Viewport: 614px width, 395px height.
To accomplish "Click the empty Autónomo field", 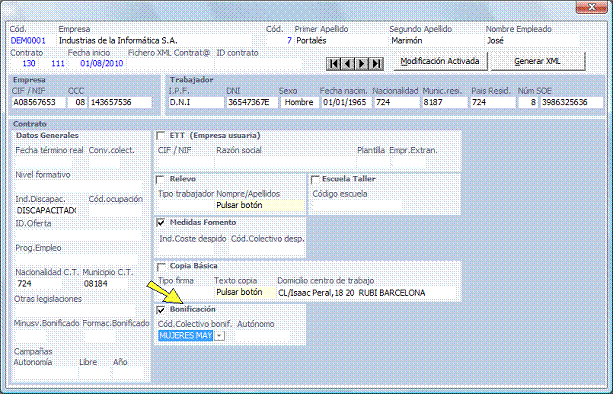I will 263,336.
